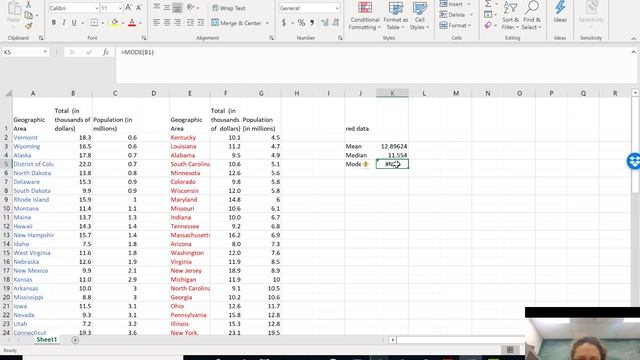
Task: Click Increase Decimal icon
Action: point(325,23)
